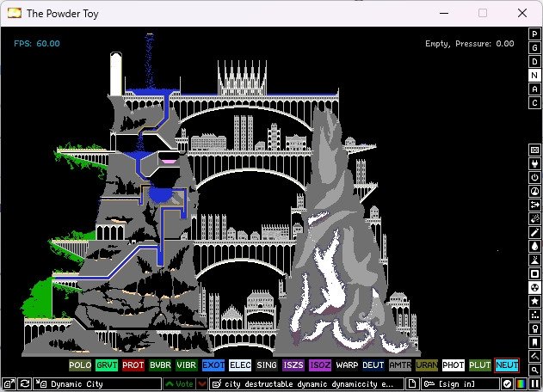543x392 pixels.
Task: Vote this save down
Action: [202, 383]
